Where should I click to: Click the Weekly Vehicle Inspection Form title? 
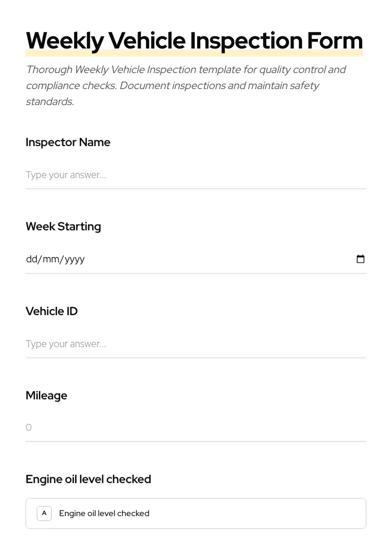(x=194, y=40)
